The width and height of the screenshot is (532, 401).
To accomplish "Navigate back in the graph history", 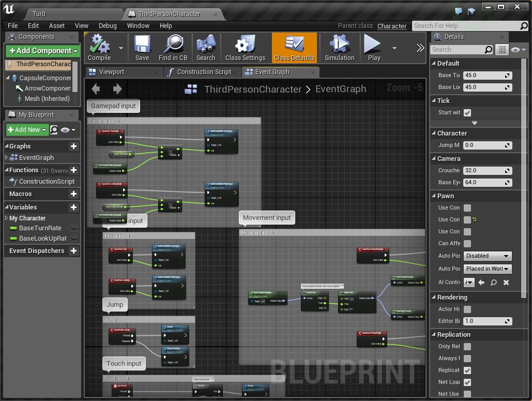I will pyautogui.click(x=96, y=89).
